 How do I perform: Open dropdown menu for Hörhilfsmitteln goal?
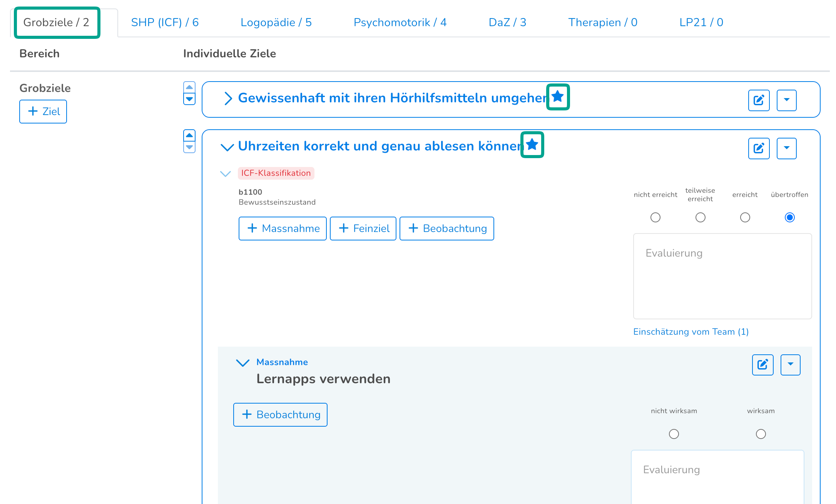click(786, 100)
